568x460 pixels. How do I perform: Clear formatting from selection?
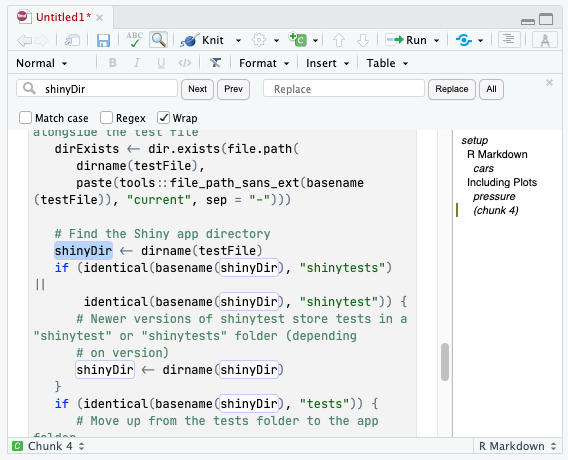click(215, 63)
